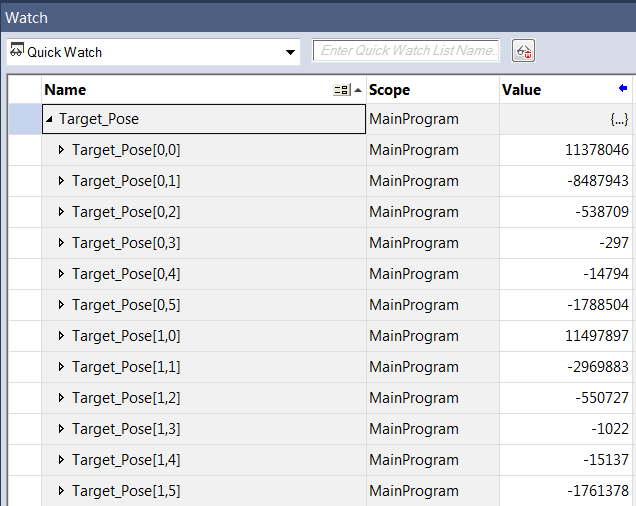
Task: Click value 11497897
Action: [x=597, y=336]
